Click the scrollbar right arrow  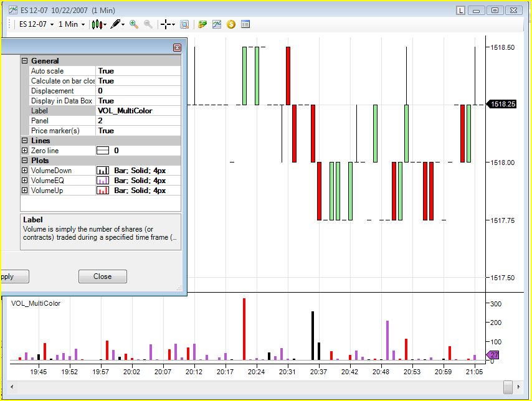(518, 387)
